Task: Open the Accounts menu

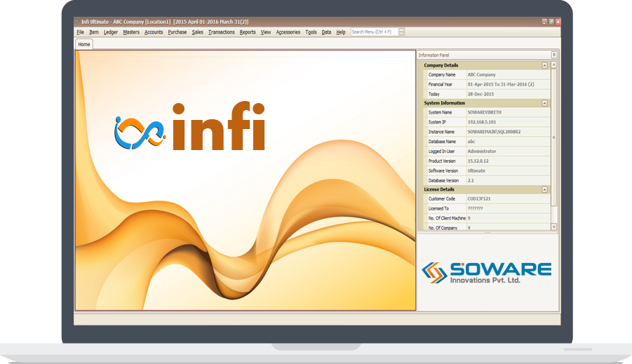Action: (154, 32)
